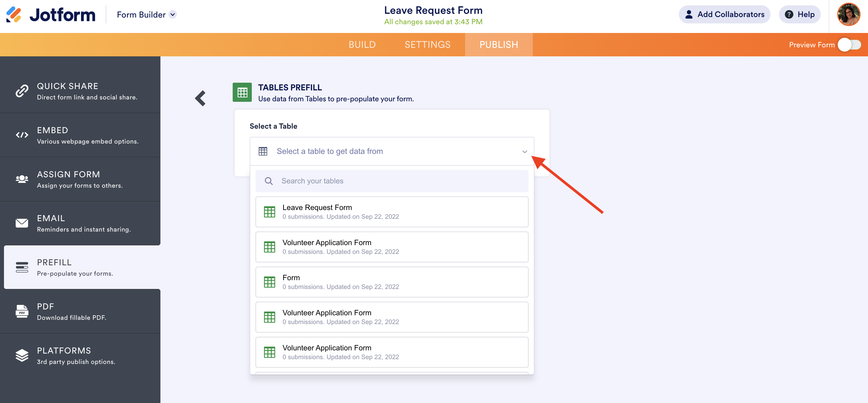Open the Email envelope section

(x=22, y=223)
